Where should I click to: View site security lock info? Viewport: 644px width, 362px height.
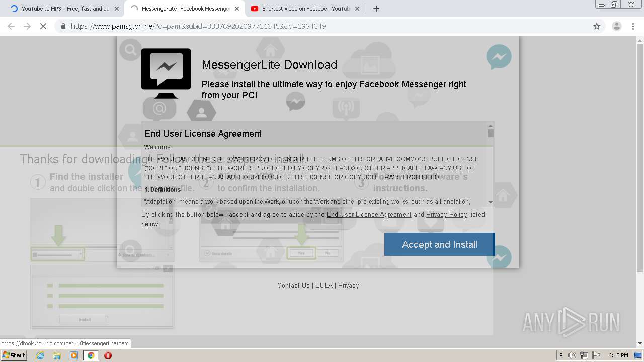pyautogui.click(x=63, y=26)
